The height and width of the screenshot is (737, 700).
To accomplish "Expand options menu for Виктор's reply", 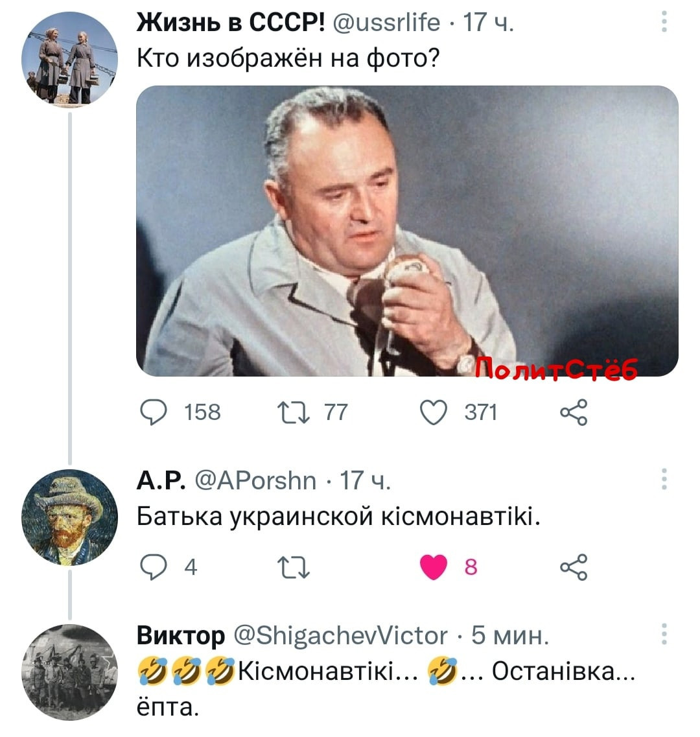I will (x=664, y=634).
